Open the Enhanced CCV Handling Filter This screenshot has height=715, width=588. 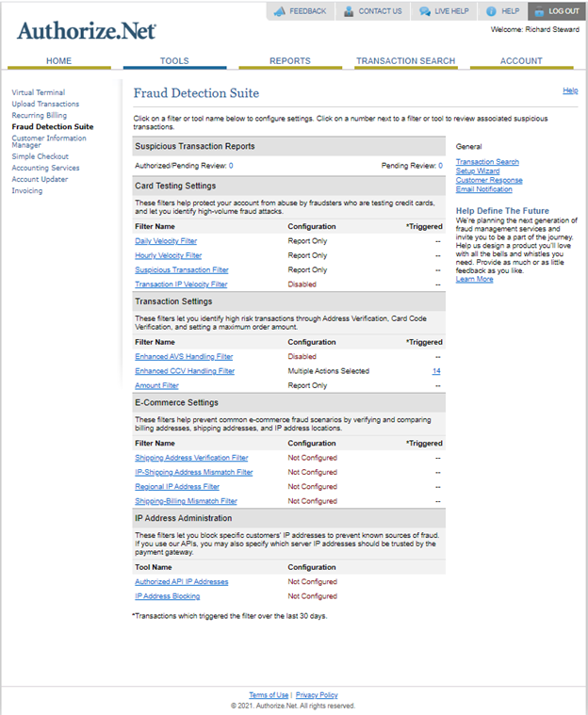[x=185, y=371]
